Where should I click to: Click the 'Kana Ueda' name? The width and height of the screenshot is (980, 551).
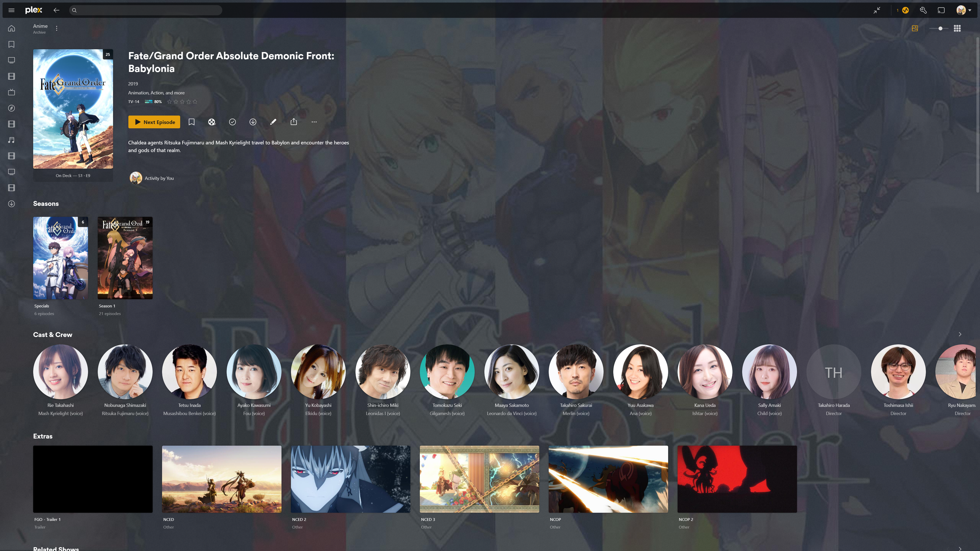pyautogui.click(x=705, y=405)
